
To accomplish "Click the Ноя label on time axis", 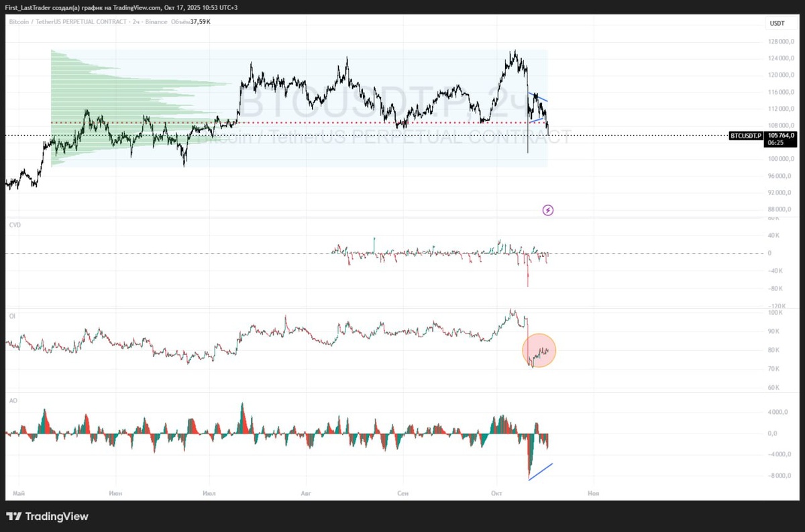I will point(593,493).
